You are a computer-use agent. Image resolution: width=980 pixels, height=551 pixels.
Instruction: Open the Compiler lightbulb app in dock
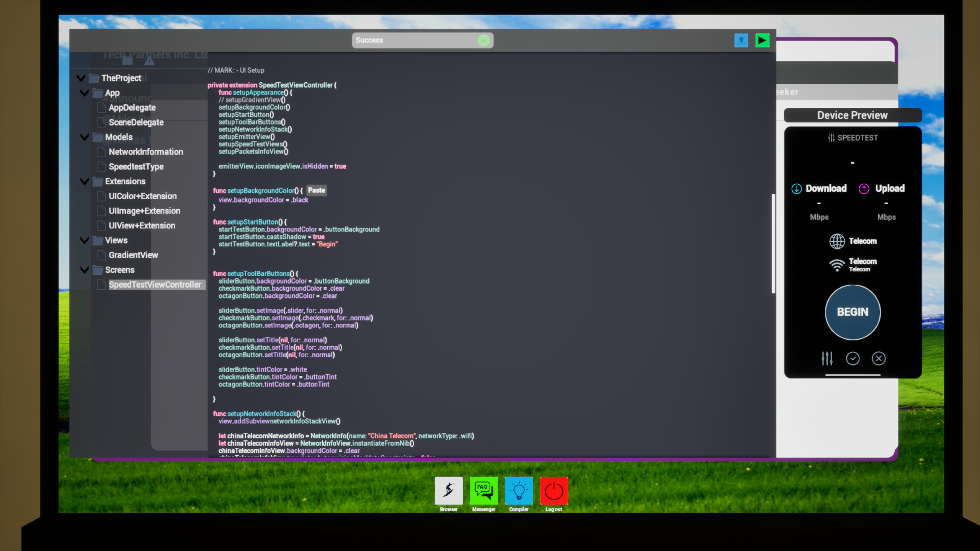point(519,491)
